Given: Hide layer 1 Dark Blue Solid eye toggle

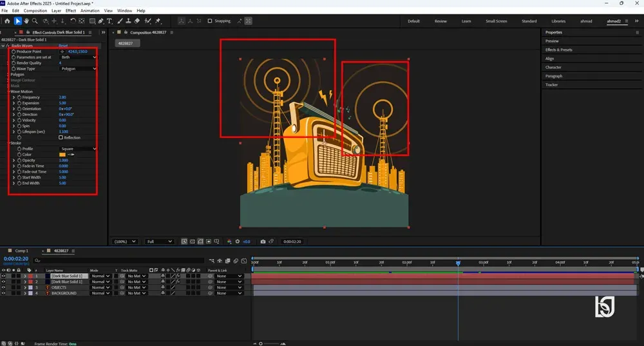Looking at the screenshot, I should coord(3,276).
